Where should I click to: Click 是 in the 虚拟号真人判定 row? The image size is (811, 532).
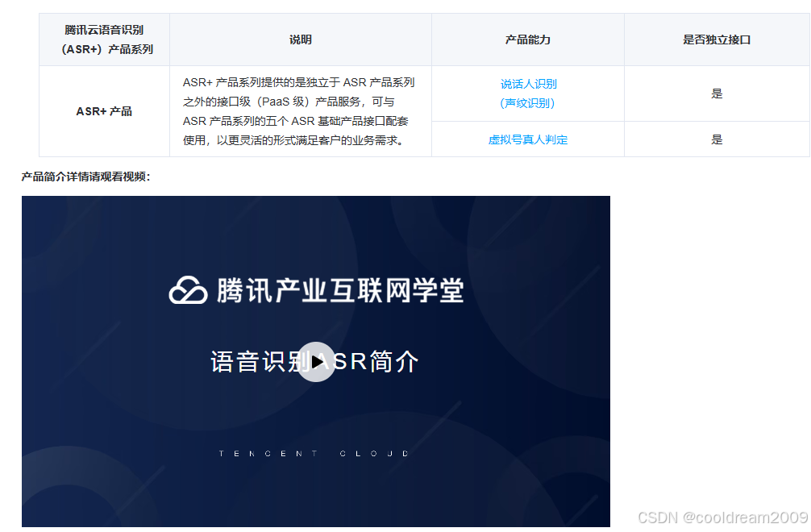click(x=717, y=139)
